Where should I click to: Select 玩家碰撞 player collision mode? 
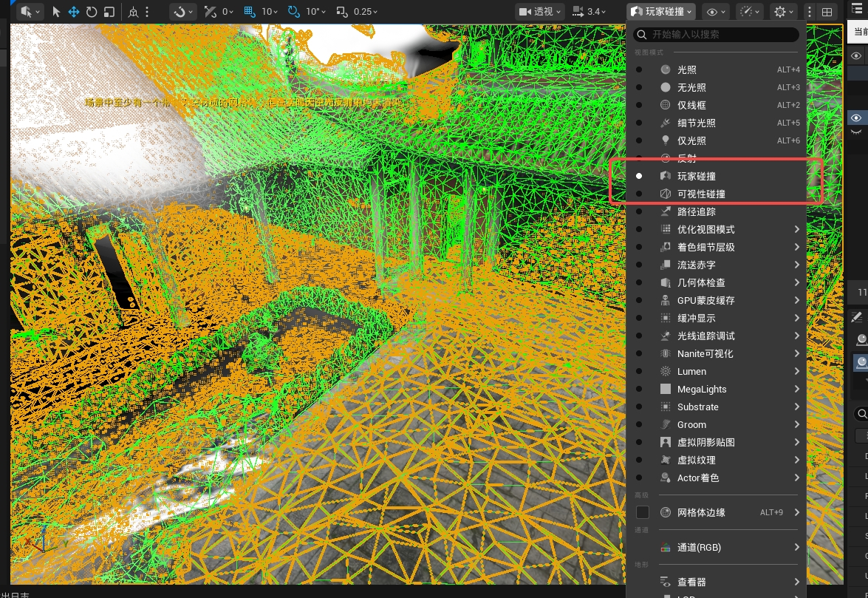pos(716,176)
